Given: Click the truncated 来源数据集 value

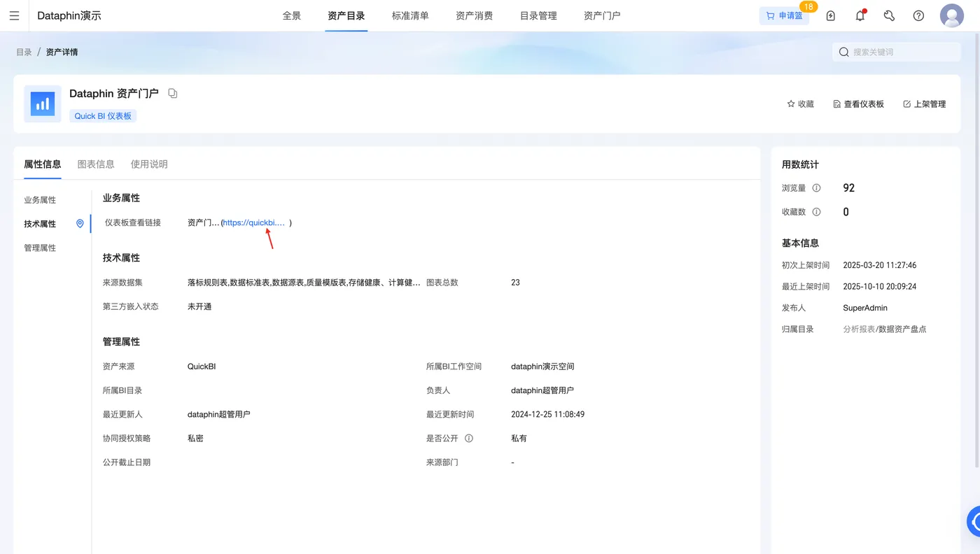Looking at the screenshot, I should pos(304,283).
